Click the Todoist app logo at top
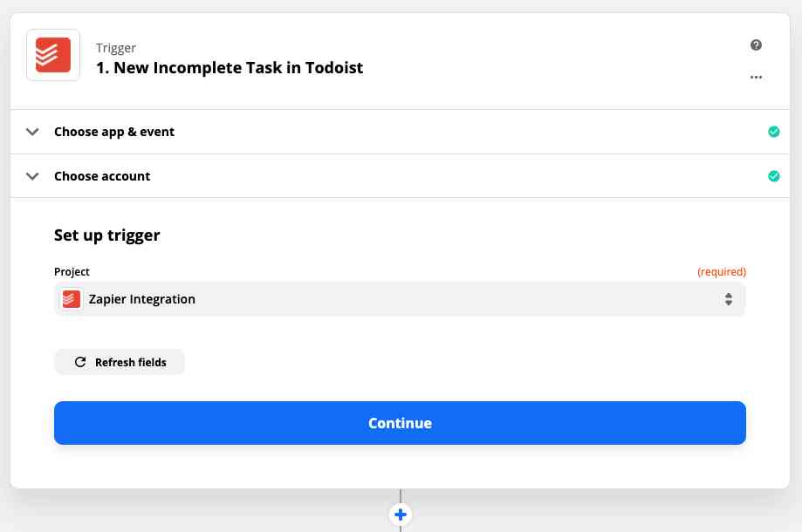This screenshot has width=802, height=532. pyautogui.click(x=52, y=55)
